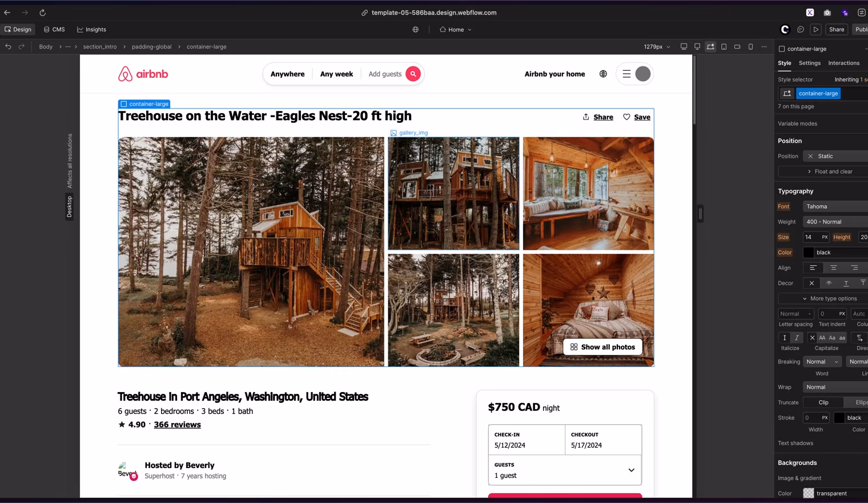The width and height of the screenshot is (868, 503).
Task: Open the Font family dropdown showing Tahoma
Action: click(835, 206)
